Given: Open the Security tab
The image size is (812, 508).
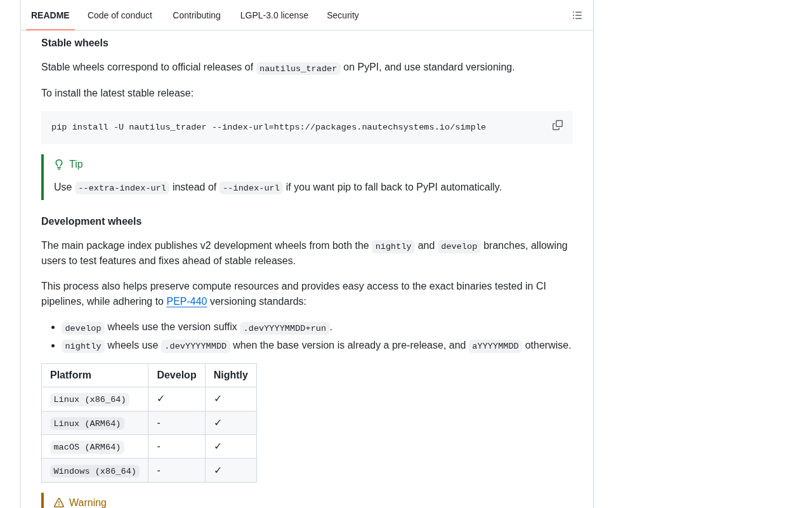Looking at the screenshot, I should point(343,15).
